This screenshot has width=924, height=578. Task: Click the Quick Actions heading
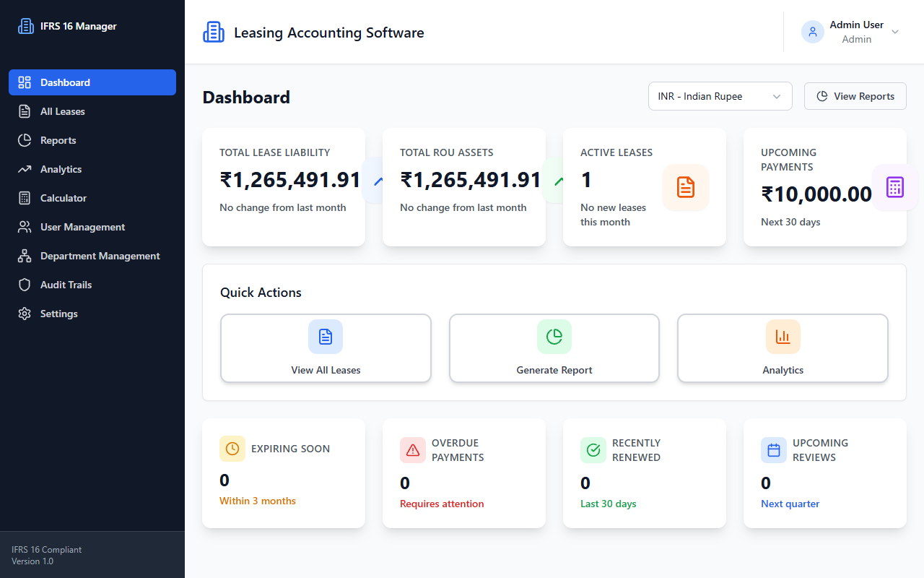click(x=261, y=293)
